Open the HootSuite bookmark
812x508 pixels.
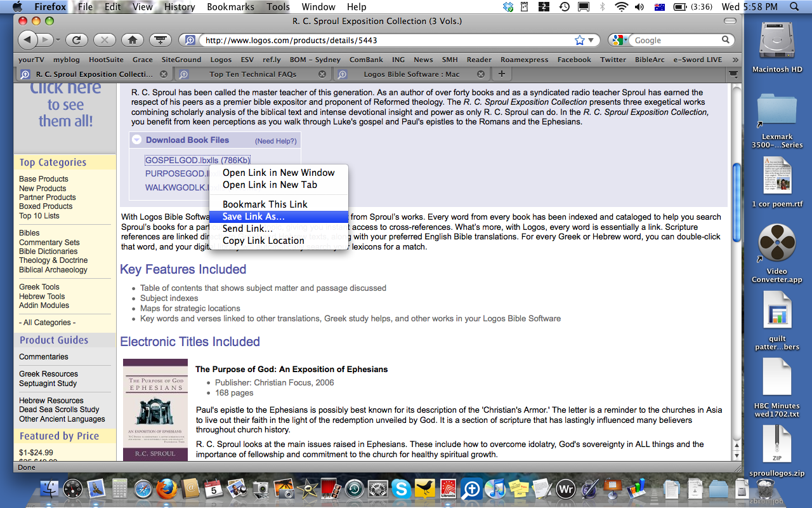pos(106,59)
